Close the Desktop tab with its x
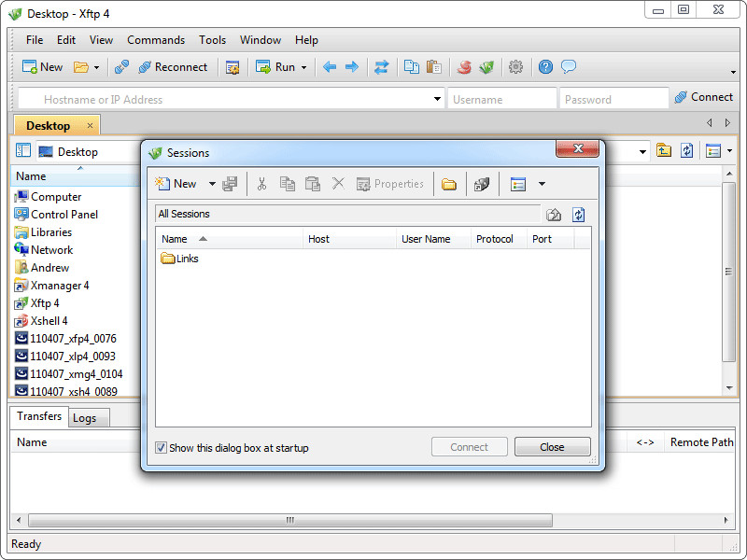Viewport: 747px width, 560px height. pyautogui.click(x=90, y=126)
